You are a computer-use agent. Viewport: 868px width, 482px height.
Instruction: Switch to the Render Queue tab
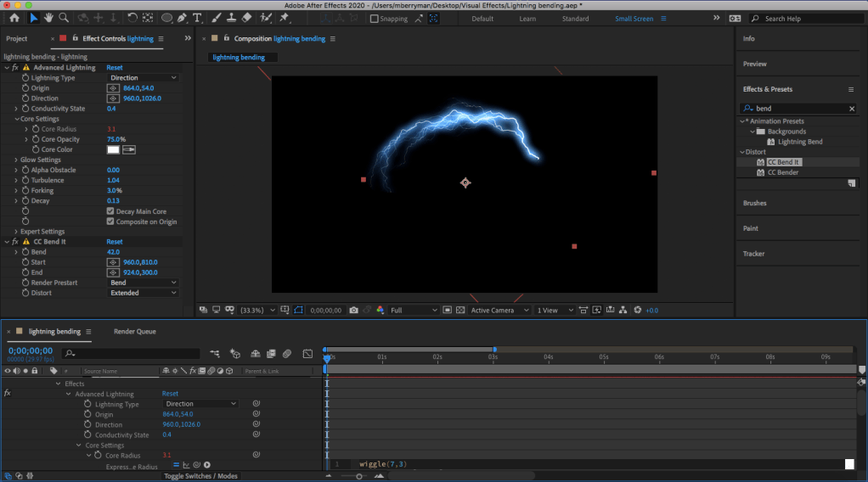click(134, 332)
